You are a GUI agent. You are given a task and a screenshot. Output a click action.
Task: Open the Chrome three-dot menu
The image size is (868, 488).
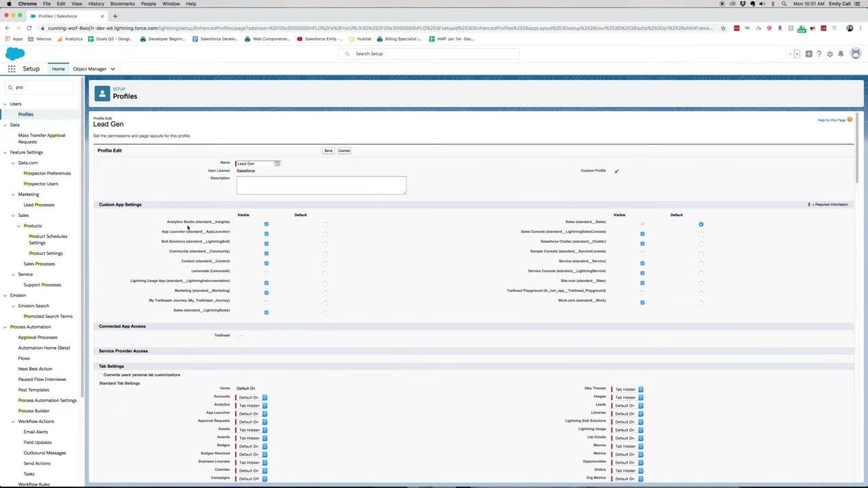[x=861, y=28]
